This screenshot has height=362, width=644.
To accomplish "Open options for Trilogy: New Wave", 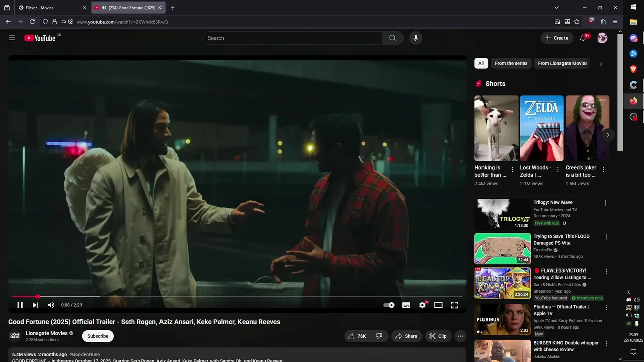I will [x=605, y=203].
